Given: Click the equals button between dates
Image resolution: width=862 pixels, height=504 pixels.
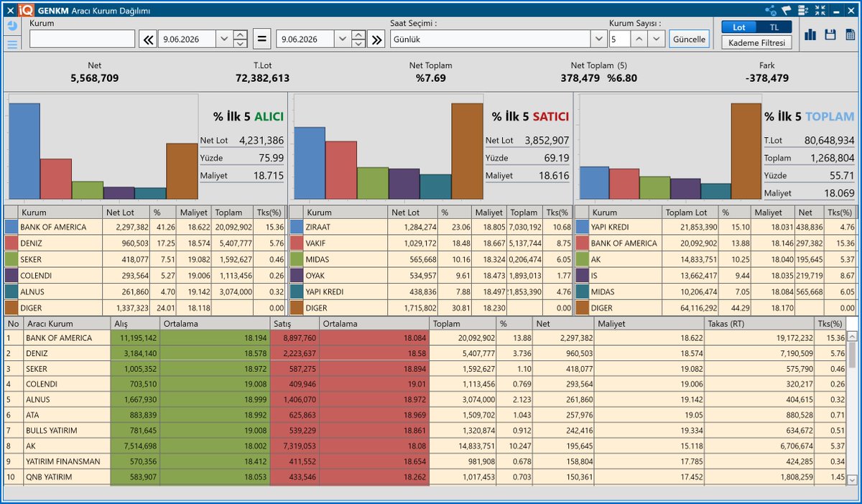Looking at the screenshot, I should point(262,39).
